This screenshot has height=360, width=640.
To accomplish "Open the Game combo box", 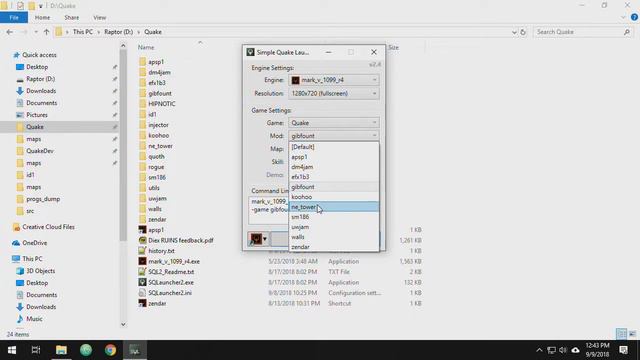I will tap(333, 123).
